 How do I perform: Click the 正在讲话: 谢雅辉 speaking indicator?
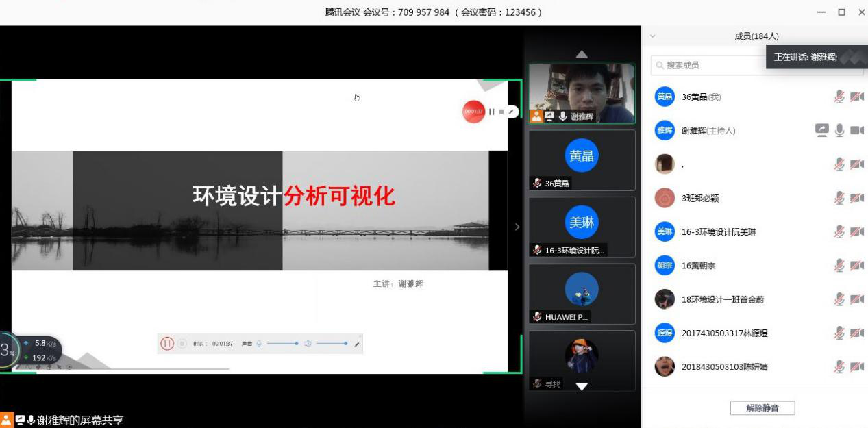(x=817, y=58)
